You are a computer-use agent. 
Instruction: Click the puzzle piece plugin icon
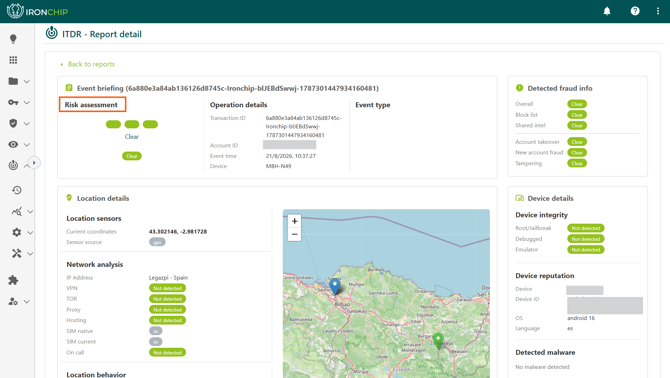tap(13, 280)
